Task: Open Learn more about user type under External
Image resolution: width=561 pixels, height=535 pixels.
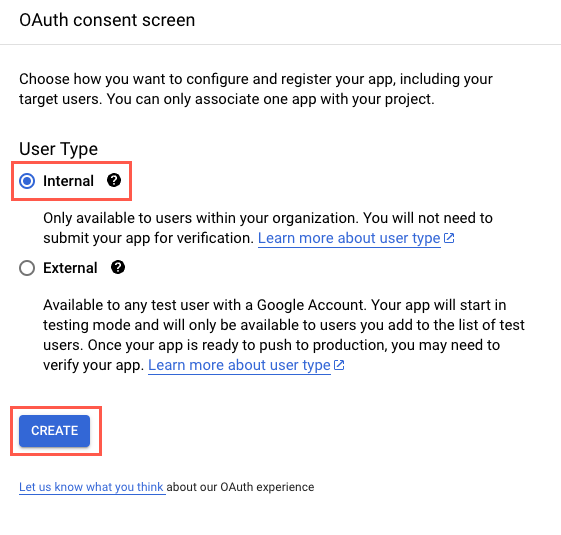Action: tap(239, 365)
